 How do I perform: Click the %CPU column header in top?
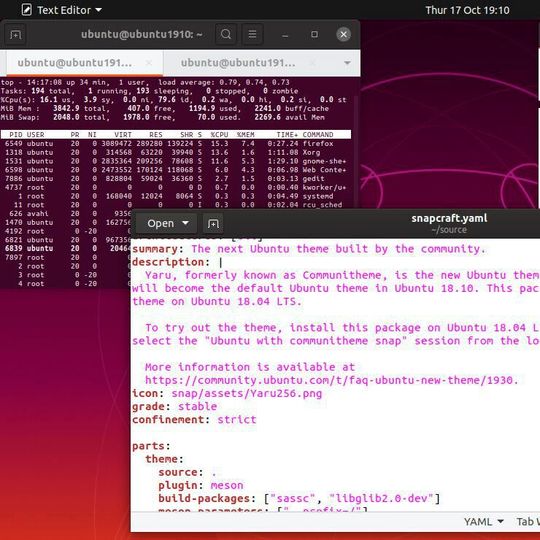tap(219, 135)
